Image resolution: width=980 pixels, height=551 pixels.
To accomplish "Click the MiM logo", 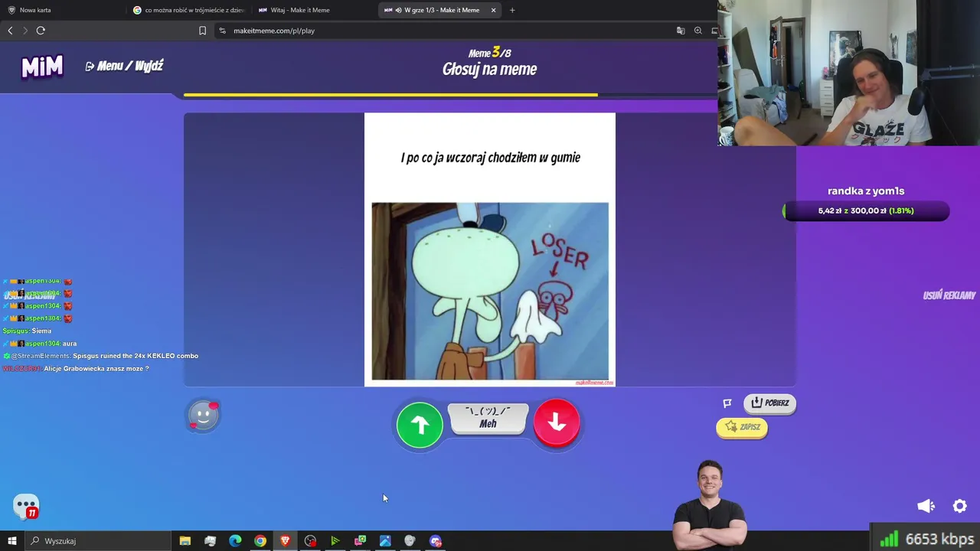I will click(42, 67).
